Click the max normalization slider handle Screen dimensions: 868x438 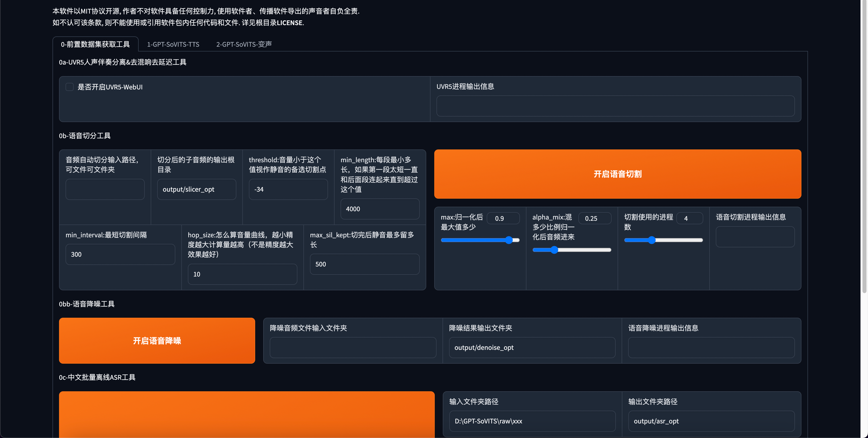pyautogui.click(x=509, y=240)
